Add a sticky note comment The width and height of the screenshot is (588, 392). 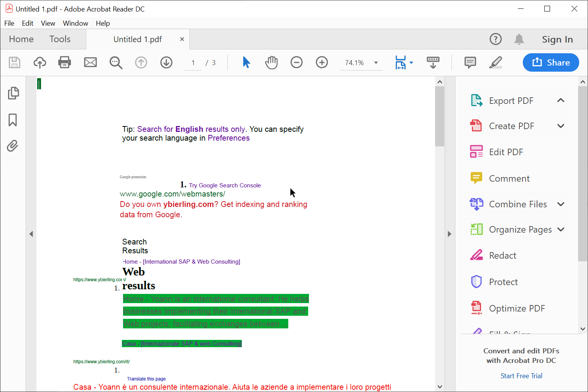click(x=470, y=62)
